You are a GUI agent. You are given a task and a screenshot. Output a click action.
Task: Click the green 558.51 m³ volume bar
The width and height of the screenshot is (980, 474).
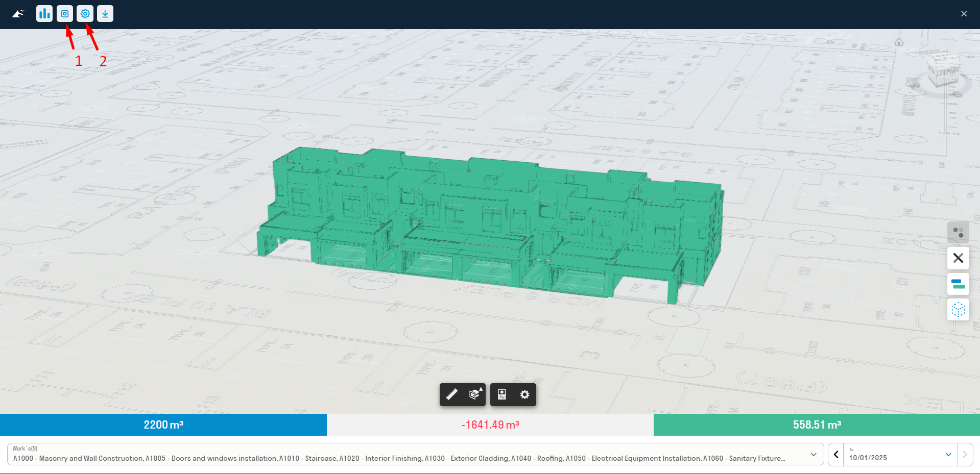point(817,425)
